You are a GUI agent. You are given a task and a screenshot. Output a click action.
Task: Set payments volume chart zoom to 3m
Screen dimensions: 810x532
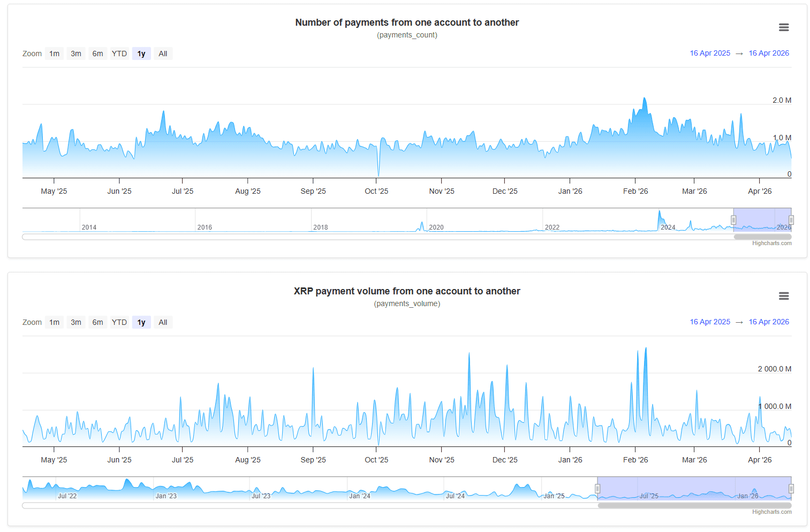(76, 322)
